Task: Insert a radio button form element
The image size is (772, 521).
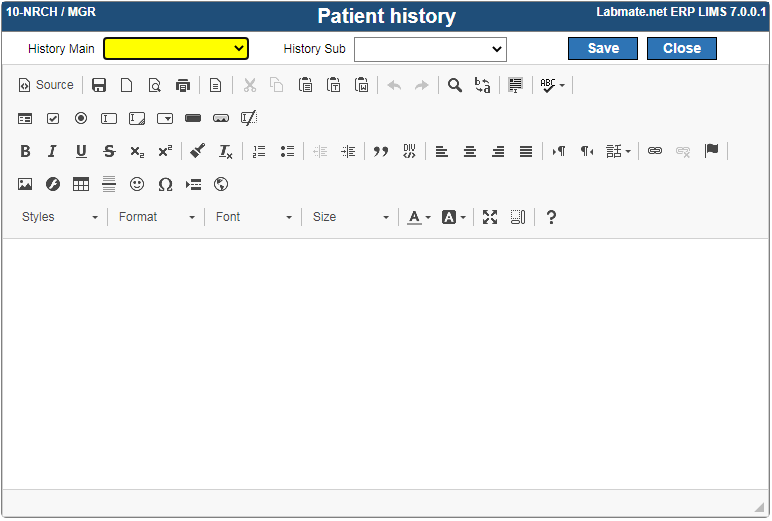Action: pyautogui.click(x=81, y=118)
